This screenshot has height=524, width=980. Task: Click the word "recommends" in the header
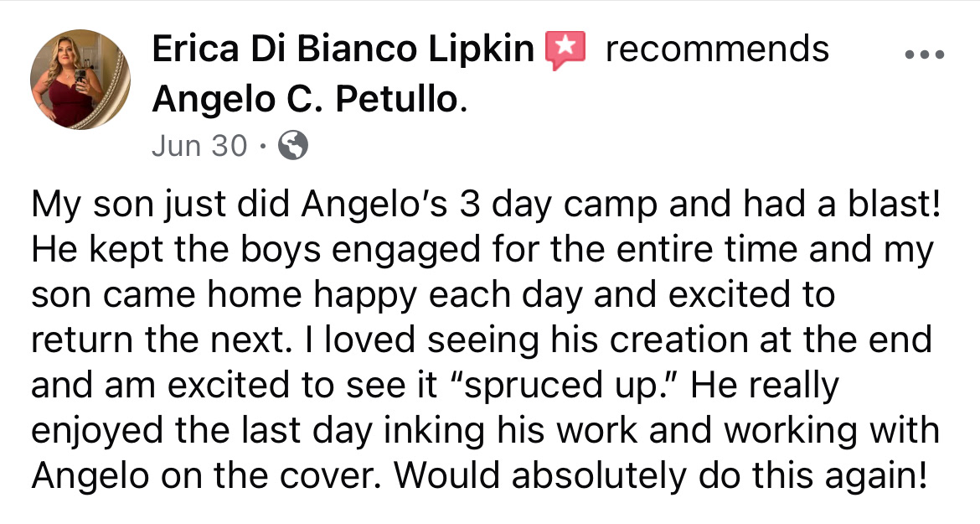717,49
